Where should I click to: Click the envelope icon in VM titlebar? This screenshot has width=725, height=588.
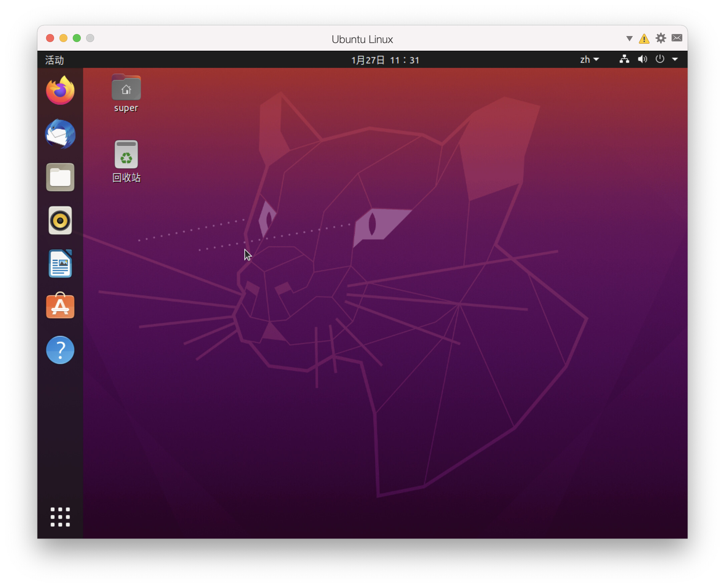677,38
